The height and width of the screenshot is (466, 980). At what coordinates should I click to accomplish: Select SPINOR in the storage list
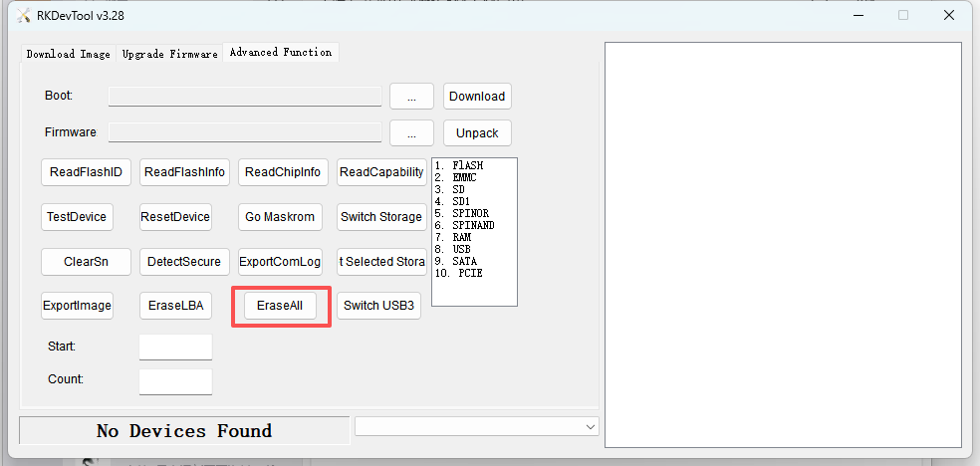coord(467,213)
